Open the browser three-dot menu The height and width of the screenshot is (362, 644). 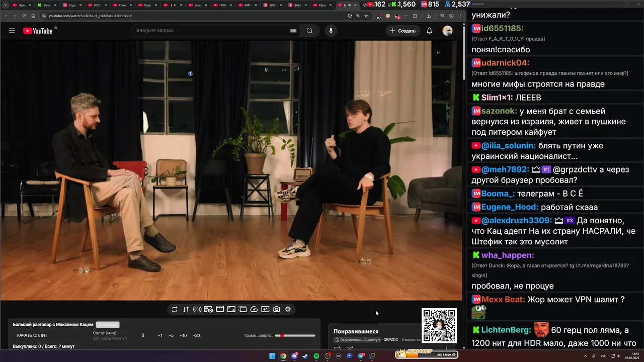pyautogui.click(x=460, y=16)
